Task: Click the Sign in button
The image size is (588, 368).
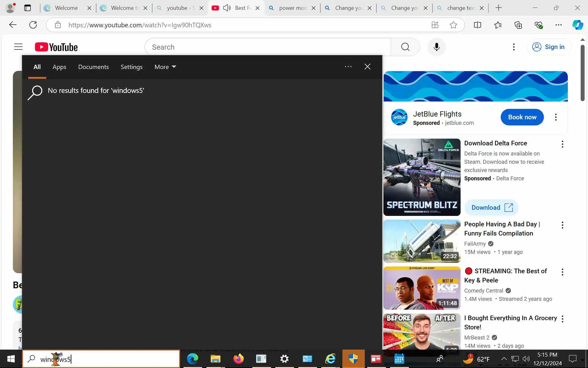Action: point(549,47)
